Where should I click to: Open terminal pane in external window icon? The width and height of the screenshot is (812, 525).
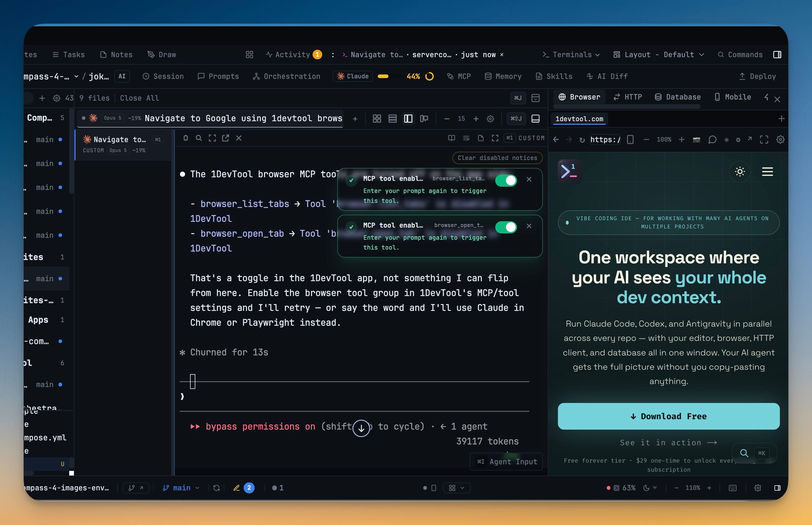point(226,138)
